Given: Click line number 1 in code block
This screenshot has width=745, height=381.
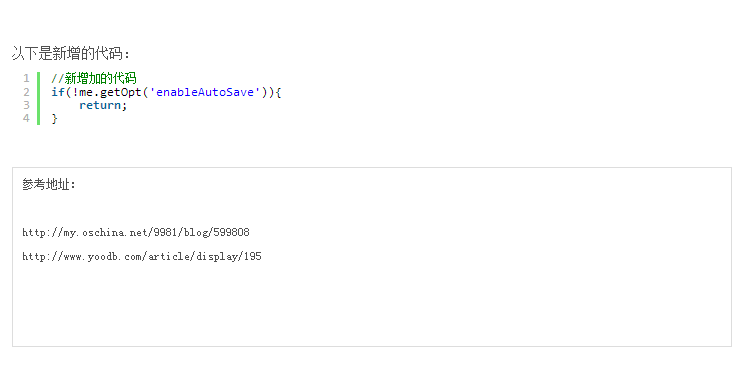Looking at the screenshot, I should point(26,78).
